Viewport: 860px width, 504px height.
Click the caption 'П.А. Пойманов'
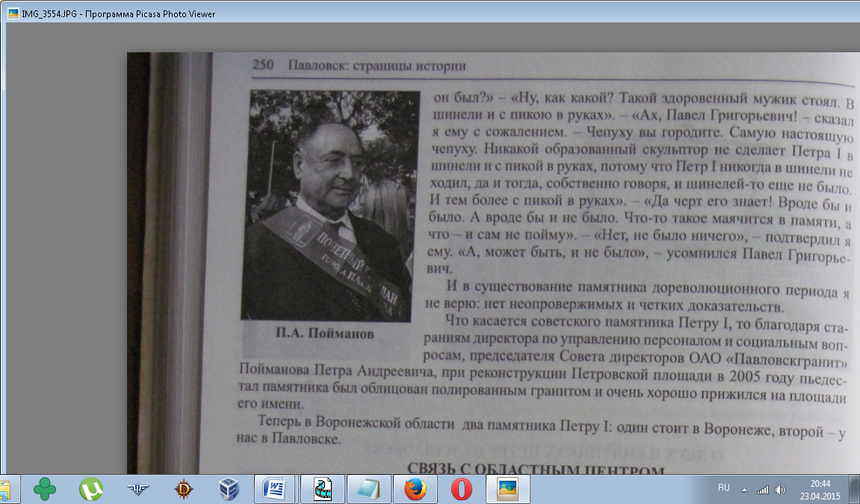click(x=325, y=333)
